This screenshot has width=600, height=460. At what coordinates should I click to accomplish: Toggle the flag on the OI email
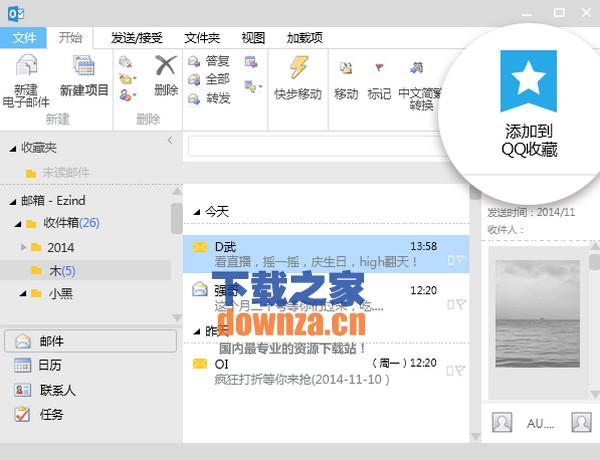click(x=458, y=371)
